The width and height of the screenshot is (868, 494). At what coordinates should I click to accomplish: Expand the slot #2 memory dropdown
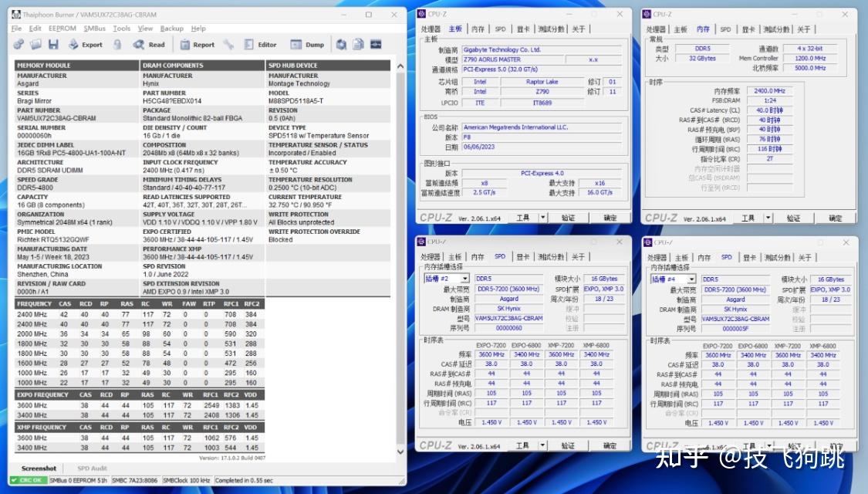click(465, 279)
